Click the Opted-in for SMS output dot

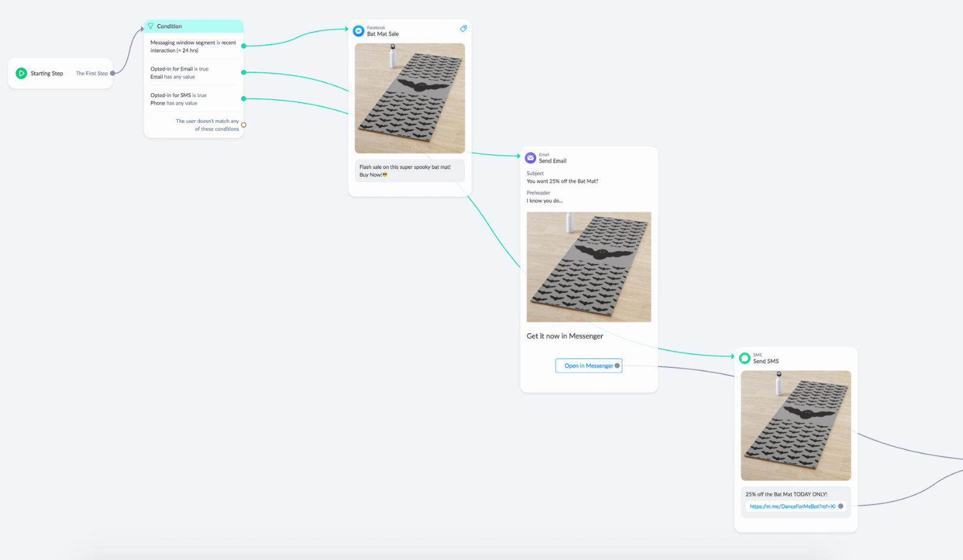click(x=244, y=99)
